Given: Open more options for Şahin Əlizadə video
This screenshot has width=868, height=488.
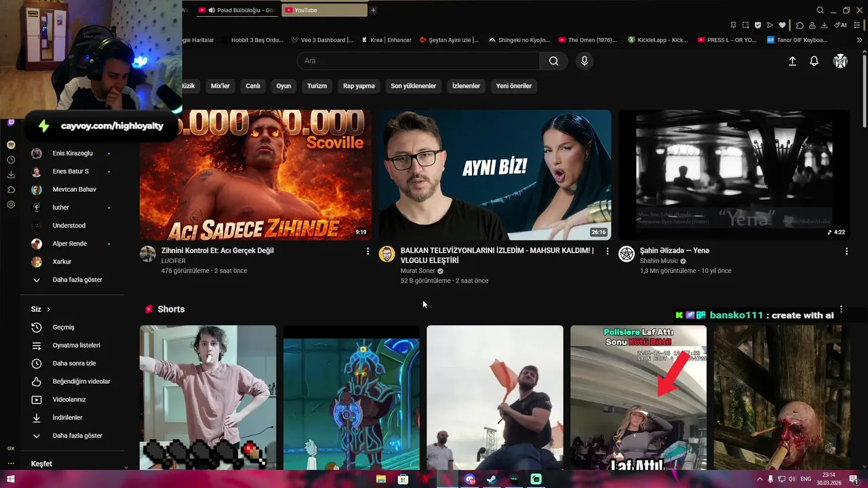Looking at the screenshot, I should coord(846,251).
